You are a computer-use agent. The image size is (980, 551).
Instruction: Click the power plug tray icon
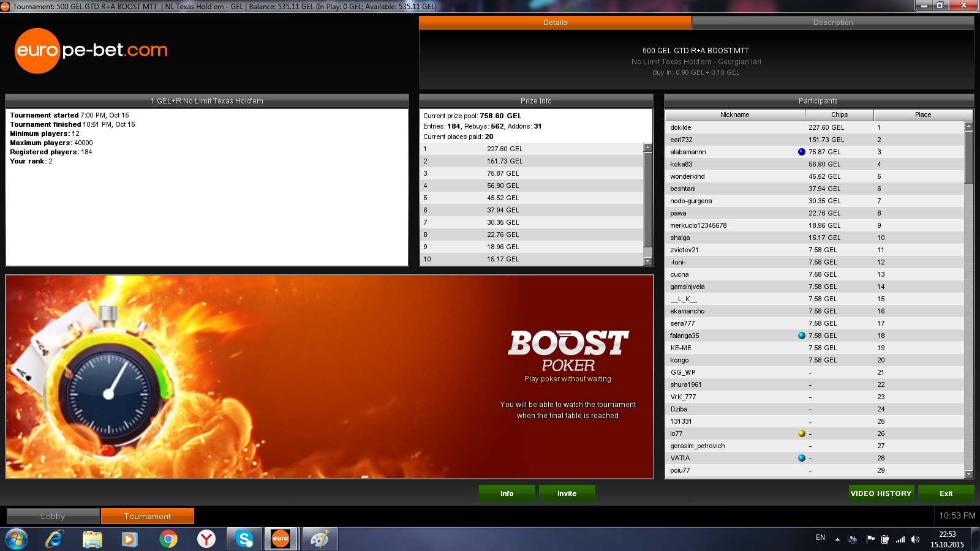[885, 539]
